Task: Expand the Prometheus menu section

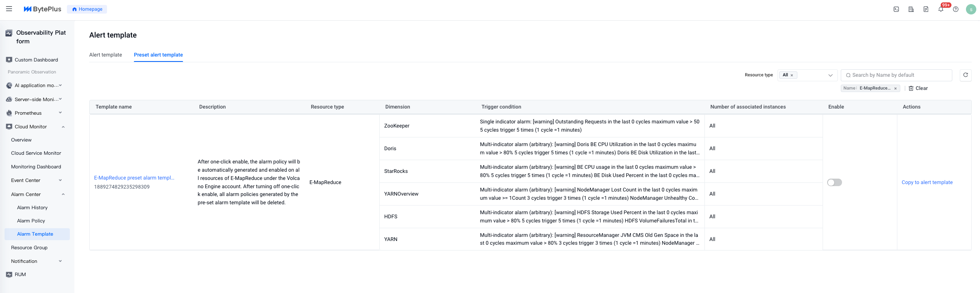Action: click(x=60, y=113)
